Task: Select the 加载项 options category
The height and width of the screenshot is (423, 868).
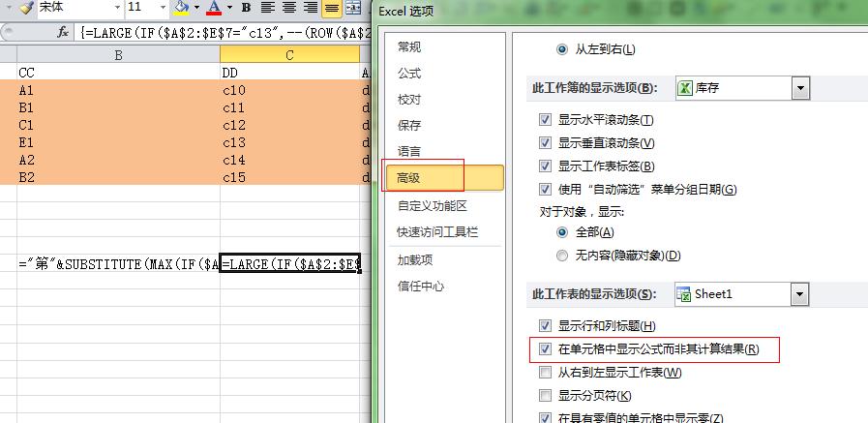Action: coord(415,260)
